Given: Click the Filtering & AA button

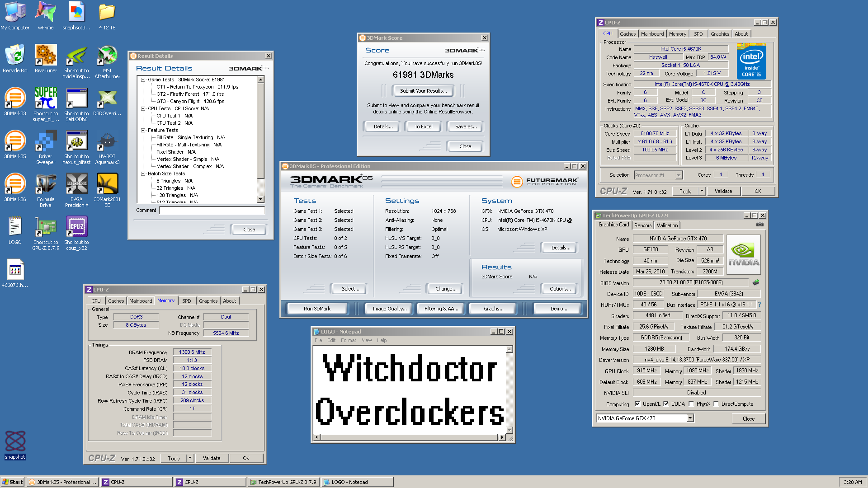Looking at the screenshot, I should [x=441, y=309].
